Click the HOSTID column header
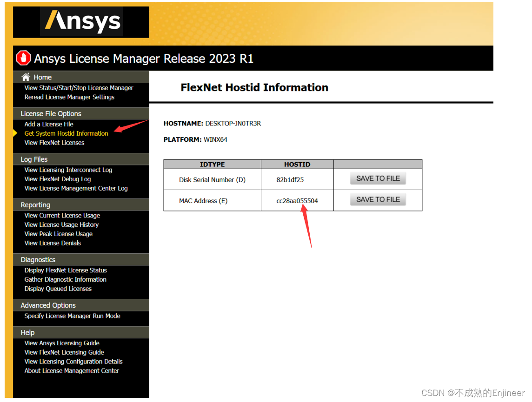Image resolution: width=532 pixels, height=402 pixels. pyautogui.click(x=297, y=165)
